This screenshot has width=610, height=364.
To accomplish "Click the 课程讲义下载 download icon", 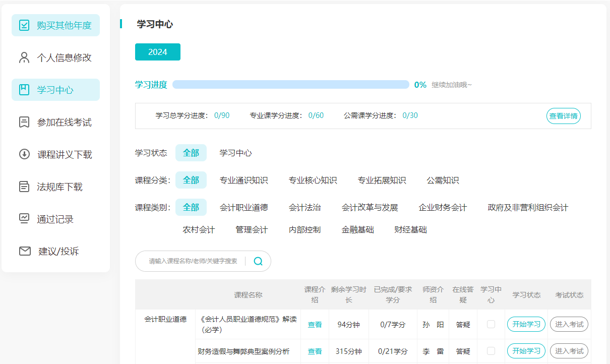I will 23,154.
